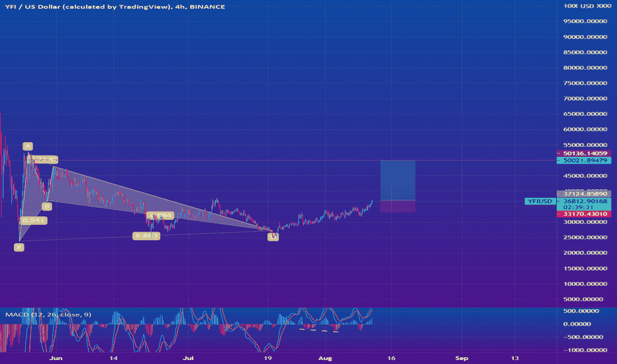This screenshot has width=617, height=364.
Task: Click the red 33170.43010 stop price label
Action: click(x=585, y=214)
